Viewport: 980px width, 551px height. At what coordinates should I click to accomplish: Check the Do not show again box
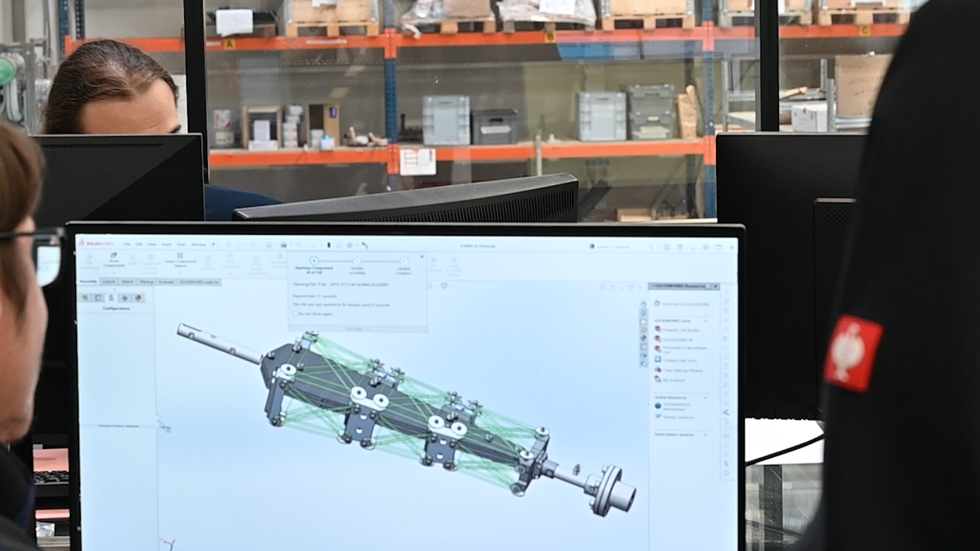pyautogui.click(x=295, y=314)
